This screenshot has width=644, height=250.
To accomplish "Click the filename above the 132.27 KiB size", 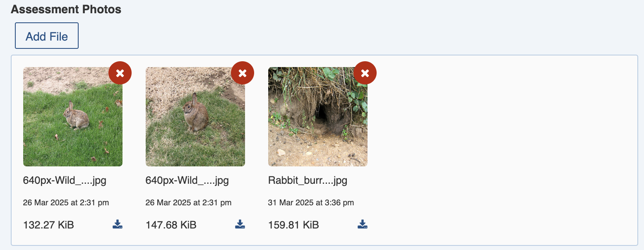I will pos(65,180).
